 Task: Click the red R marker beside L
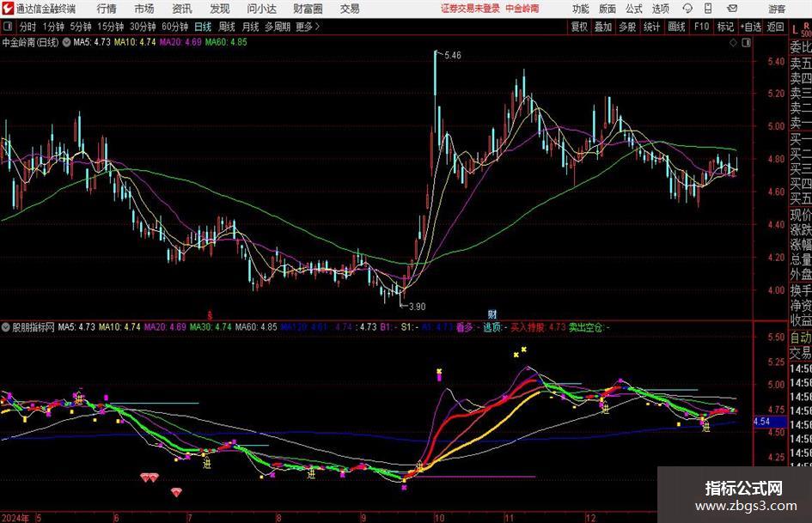(x=806, y=26)
